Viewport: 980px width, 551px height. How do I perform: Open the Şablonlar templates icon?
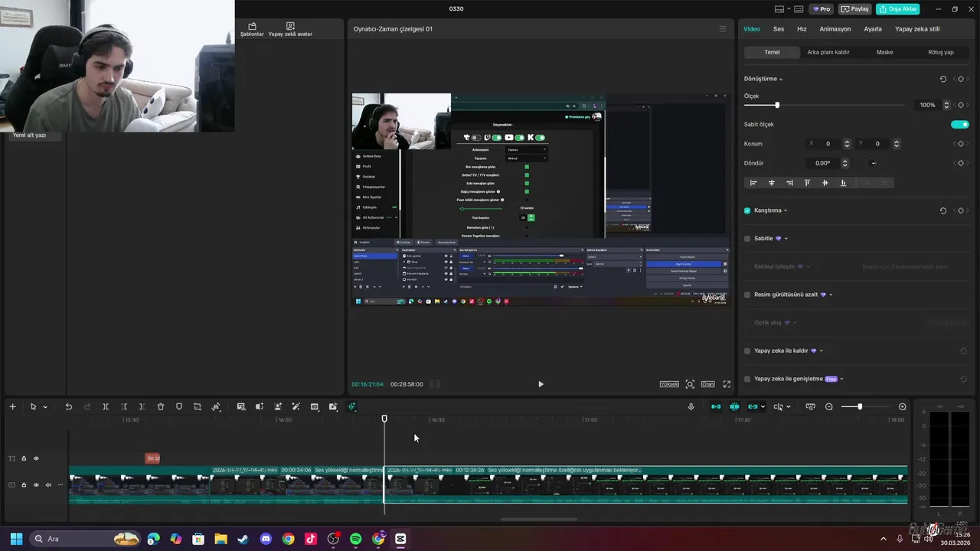tap(252, 30)
